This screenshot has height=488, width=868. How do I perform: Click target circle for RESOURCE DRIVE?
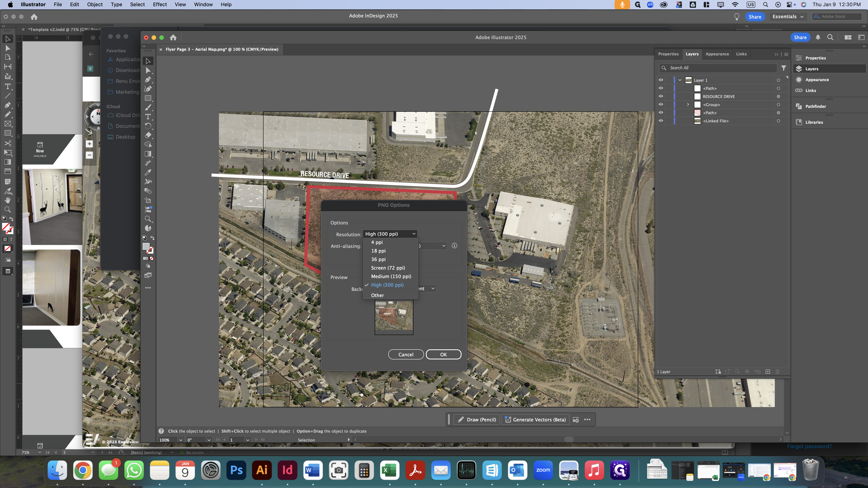click(x=778, y=96)
